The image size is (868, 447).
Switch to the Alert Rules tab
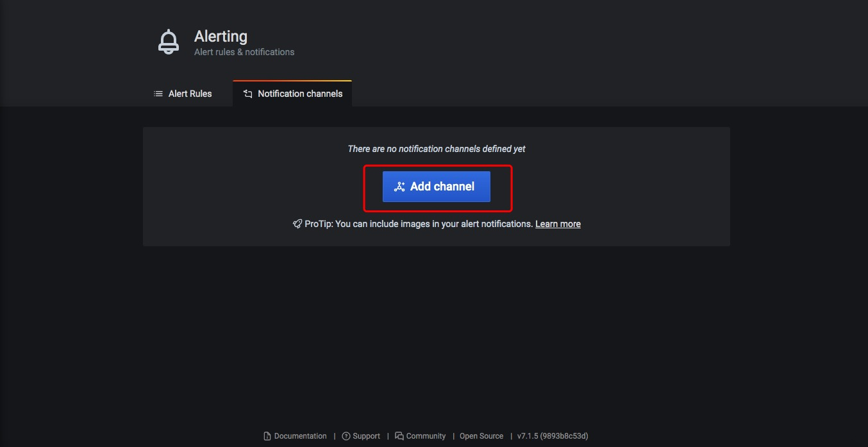coord(183,94)
